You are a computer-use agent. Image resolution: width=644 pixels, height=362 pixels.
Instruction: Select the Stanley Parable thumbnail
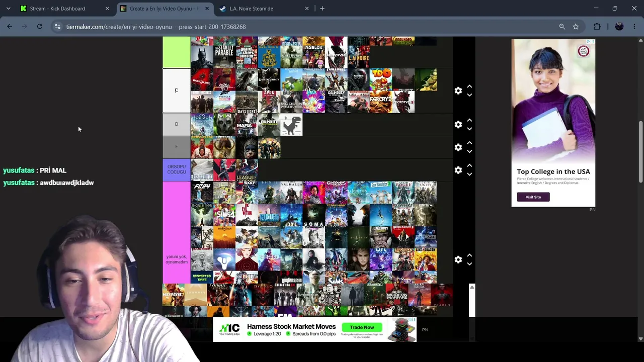pos(224,57)
